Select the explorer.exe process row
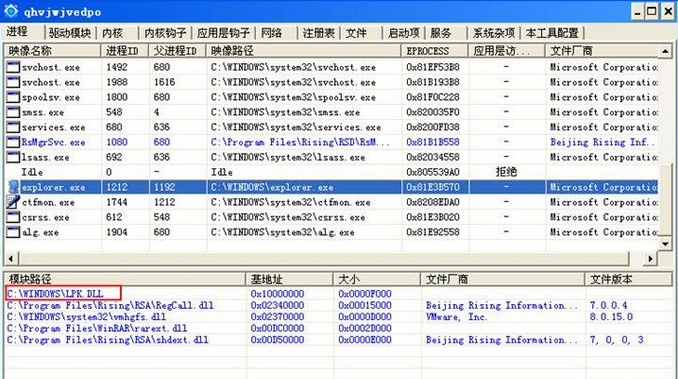This screenshot has width=678, height=379. coord(331,187)
